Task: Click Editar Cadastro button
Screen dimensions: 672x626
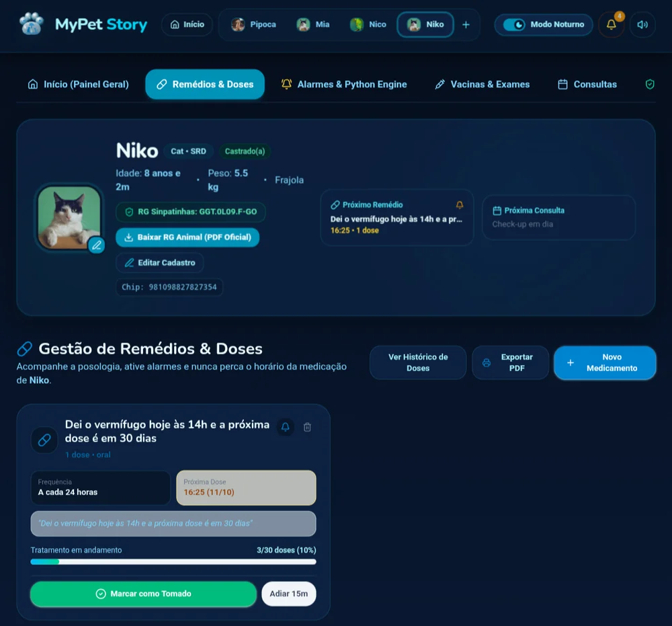Action: click(159, 263)
